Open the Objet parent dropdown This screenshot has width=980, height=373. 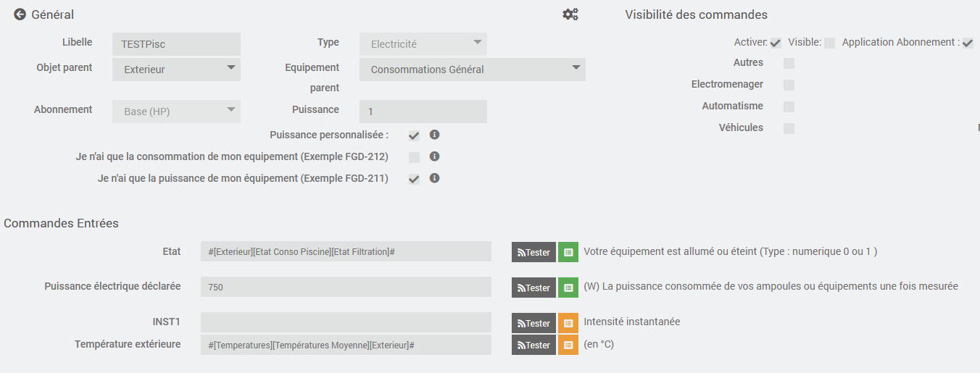[177, 70]
